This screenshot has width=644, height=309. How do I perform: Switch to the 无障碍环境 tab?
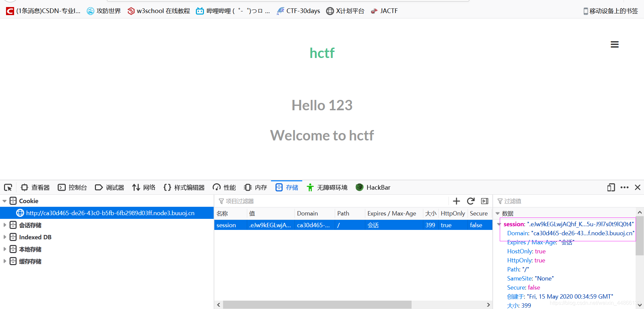[327, 187]
